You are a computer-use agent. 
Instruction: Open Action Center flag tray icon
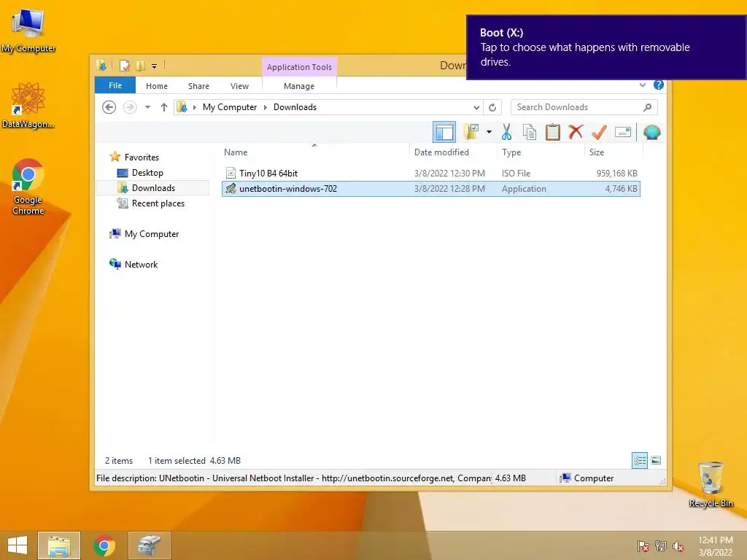click(643, 545)
